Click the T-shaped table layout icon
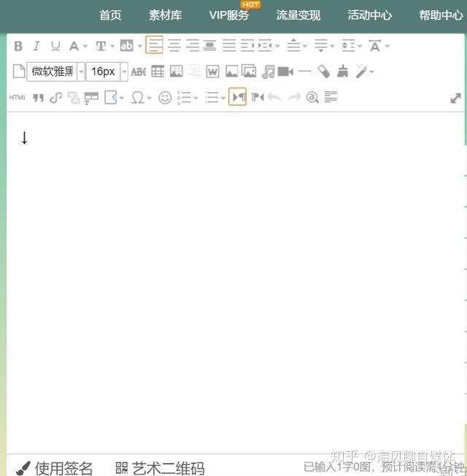The width and height of the screenshot is (467, 476). [x=91, y=98]
